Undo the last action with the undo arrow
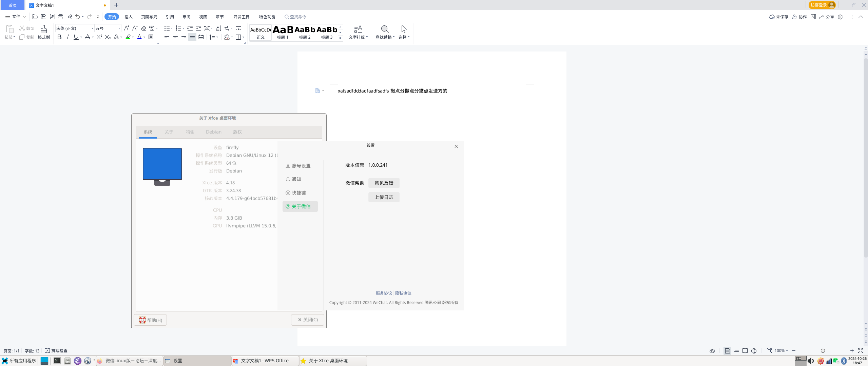 pos(78,17)
